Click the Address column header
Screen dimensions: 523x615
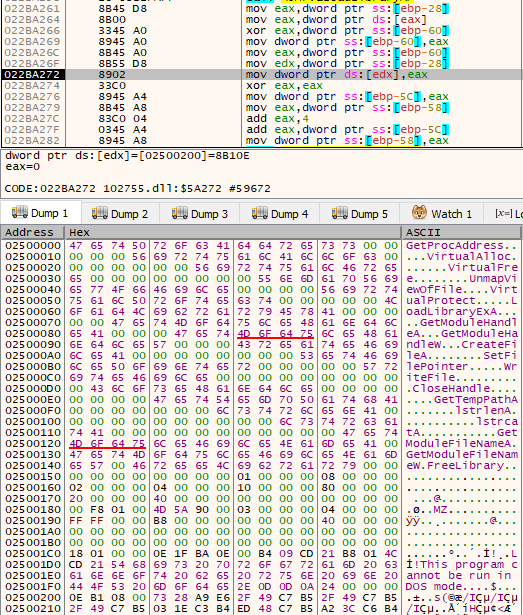(x=33, y=233)
